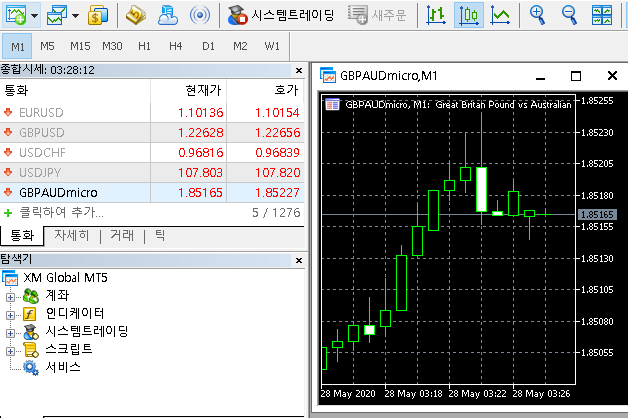Click the 통화 column header
Viewport: 628px width, 418px height.
coord(75,90)
